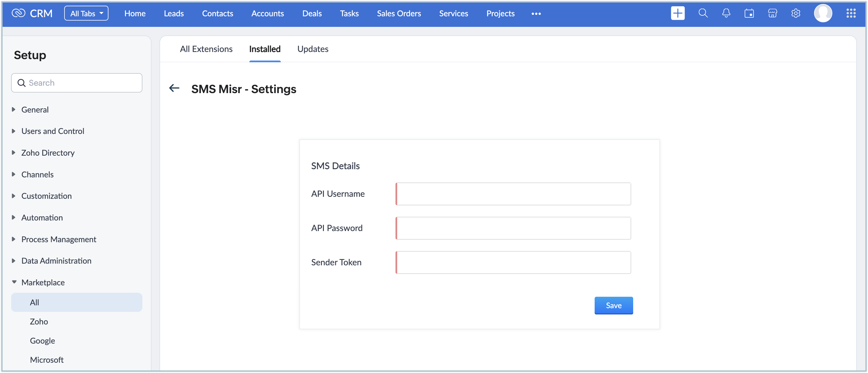
Task: Click the back arrow beside SMS Misr
Action: click(174, 88)
